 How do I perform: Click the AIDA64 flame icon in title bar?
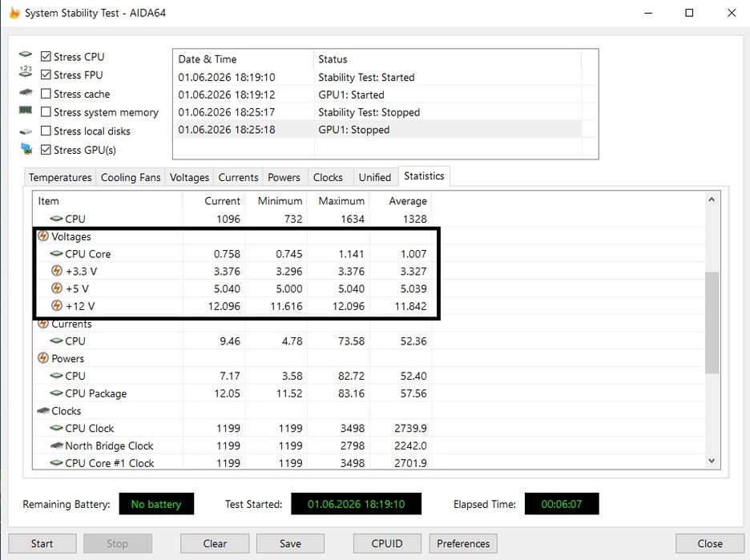tap(14, 13)
